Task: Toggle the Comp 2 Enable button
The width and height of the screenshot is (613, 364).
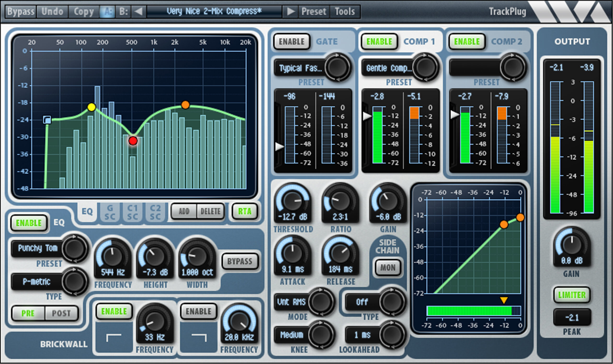Action: 467,42
